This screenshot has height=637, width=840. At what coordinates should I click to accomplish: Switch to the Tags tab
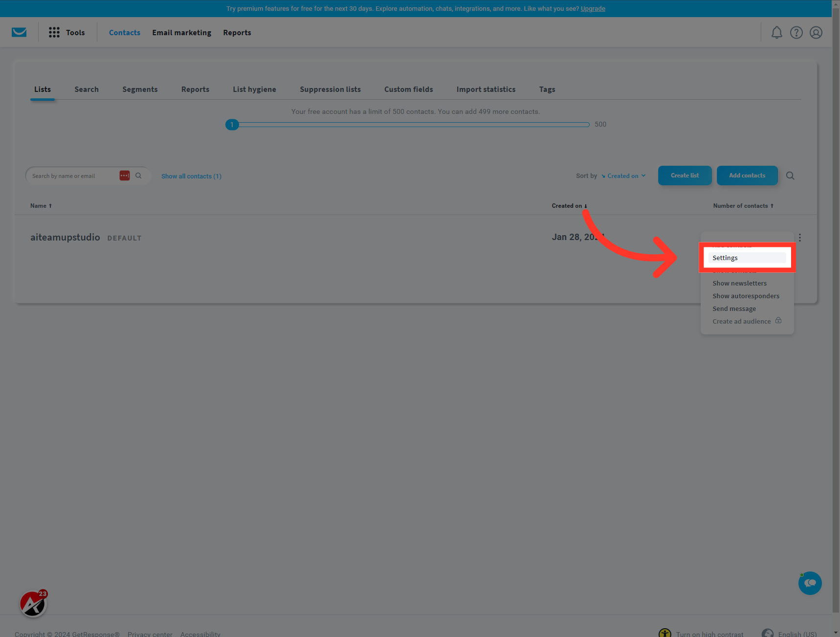547,89
